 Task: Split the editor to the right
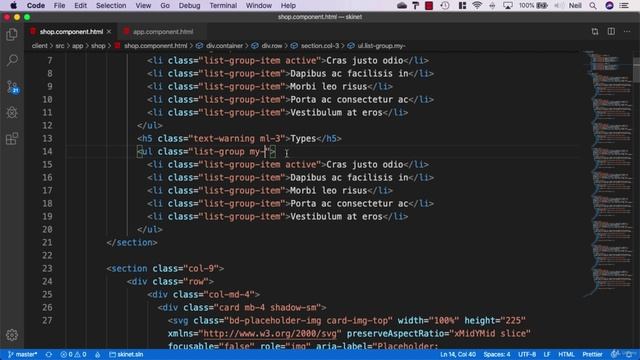point(611,31)
